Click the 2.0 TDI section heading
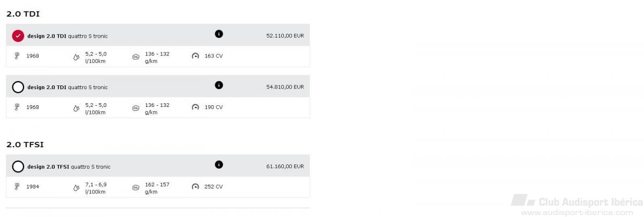 [23, 14]
